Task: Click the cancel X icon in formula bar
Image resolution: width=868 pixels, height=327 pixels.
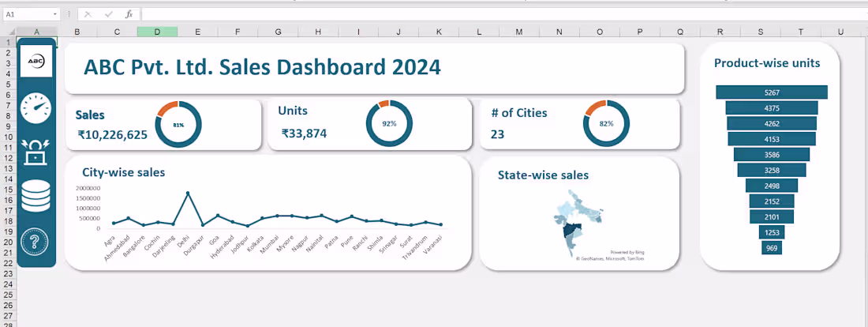Action: [88, 14]
